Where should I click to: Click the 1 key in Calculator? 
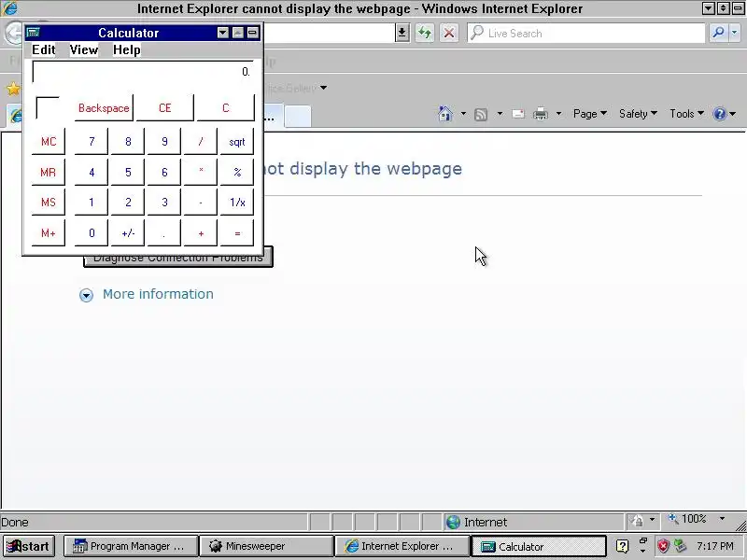coord(92,203)
